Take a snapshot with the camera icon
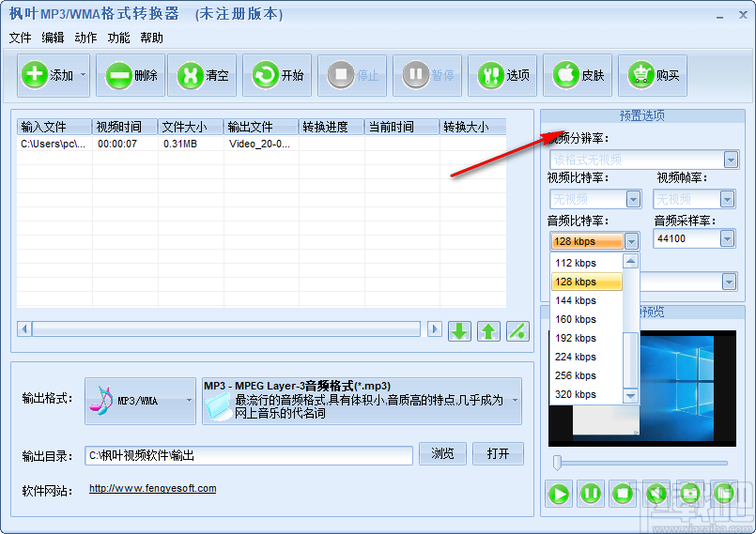 click(x=690, y=494)
